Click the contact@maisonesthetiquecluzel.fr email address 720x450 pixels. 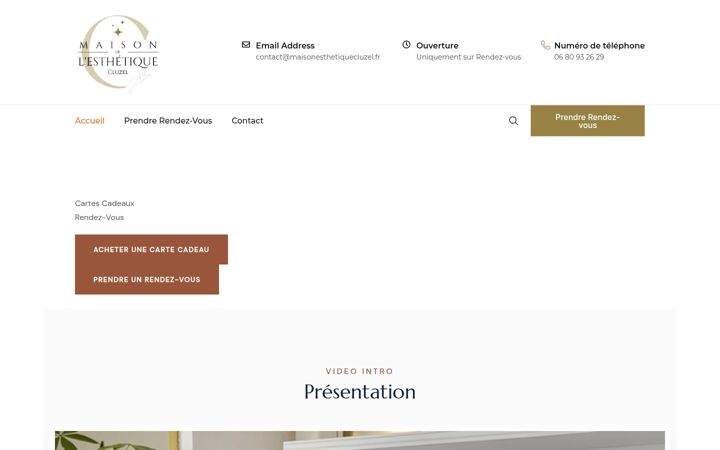(x=318, y=57)
